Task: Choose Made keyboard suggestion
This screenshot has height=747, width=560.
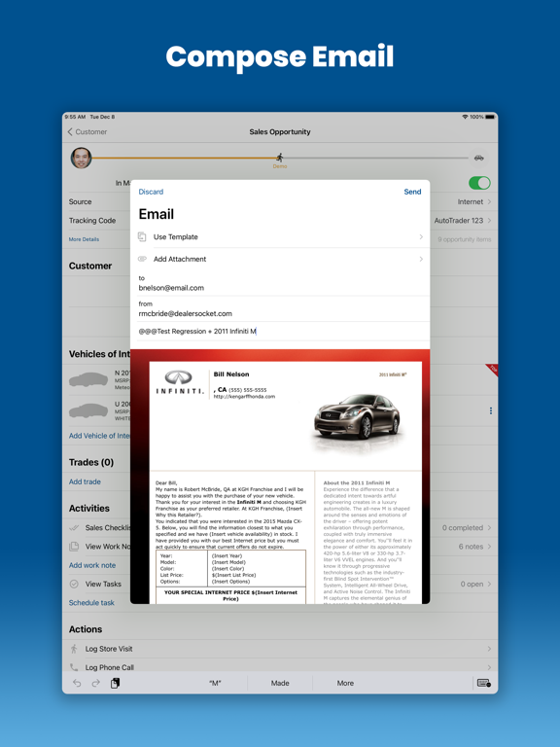Action: [280, 683]
